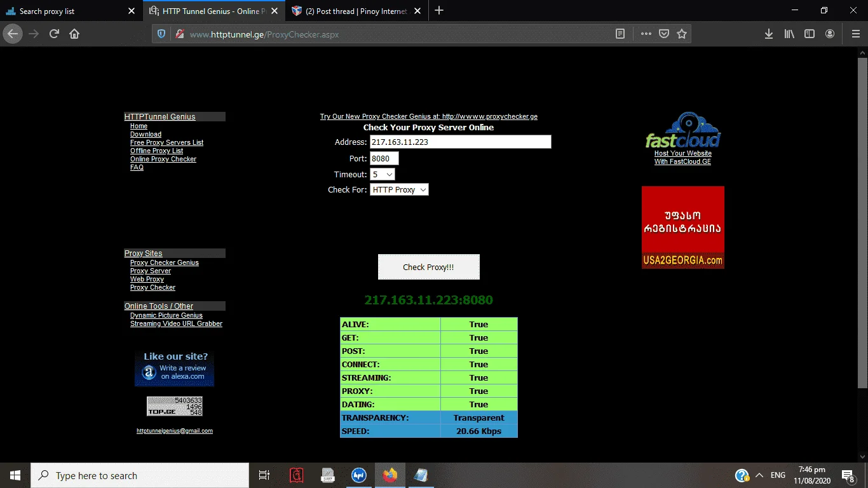Open the Online Proxy Checker link

point(163,159)
